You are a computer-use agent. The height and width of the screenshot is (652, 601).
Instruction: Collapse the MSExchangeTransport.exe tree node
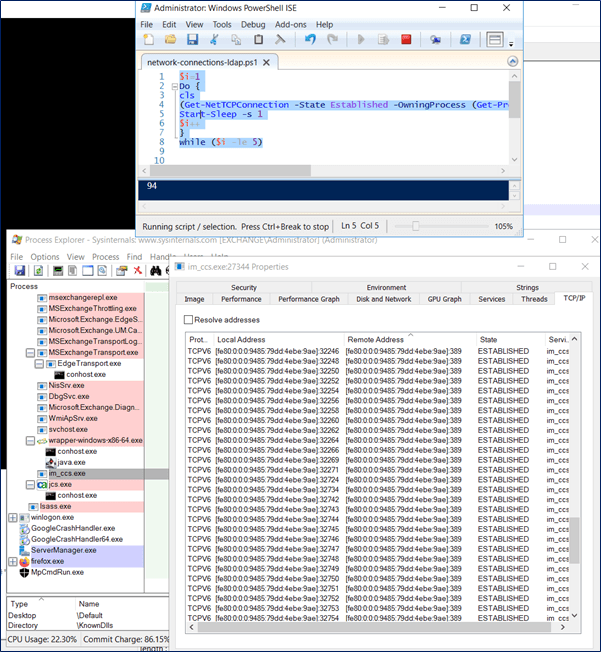[x=28, y=352]
